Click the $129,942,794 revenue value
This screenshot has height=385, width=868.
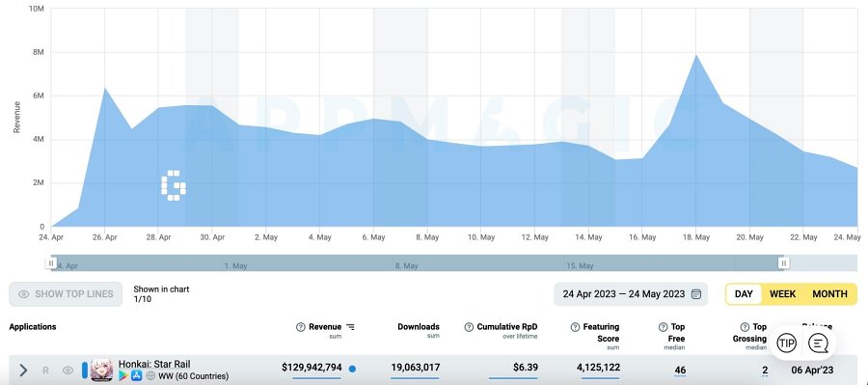pyautogui.click(x=312, y=368)
